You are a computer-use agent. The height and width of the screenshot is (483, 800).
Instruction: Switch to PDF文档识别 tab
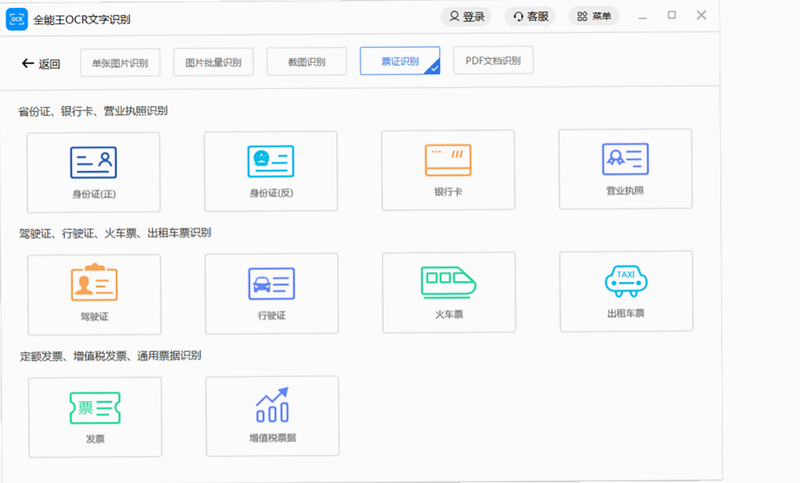(x=493, y=60)
